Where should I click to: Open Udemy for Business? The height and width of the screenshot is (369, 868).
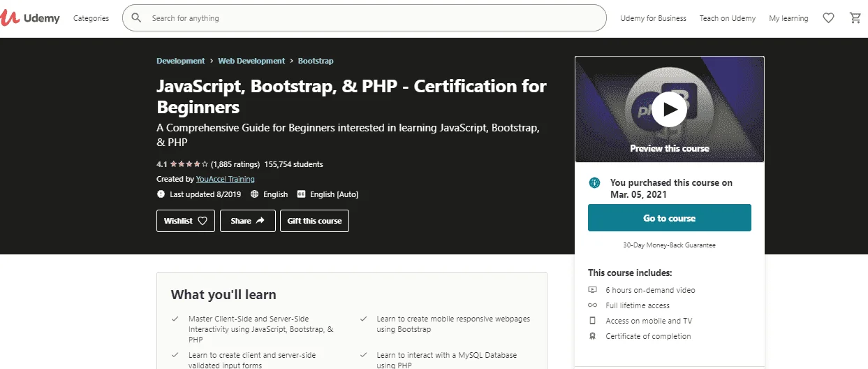coord(653,18)
